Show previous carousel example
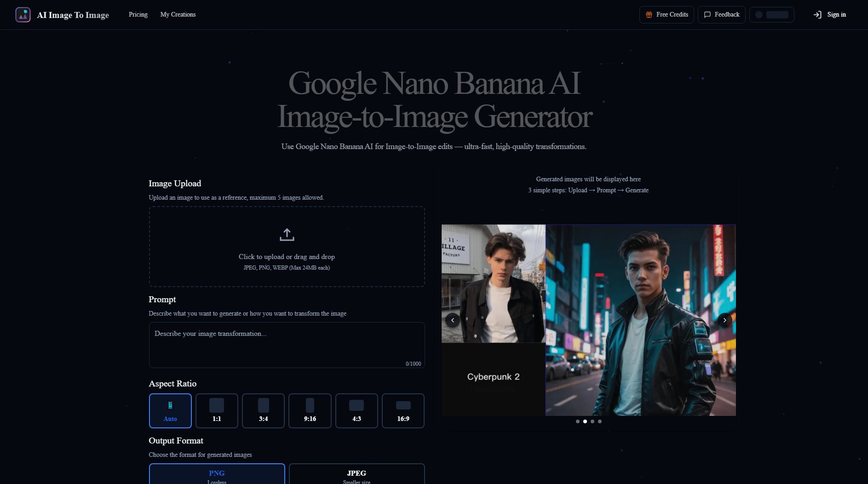The height and width of the screenshot is (484, 868). coord(453,320)
